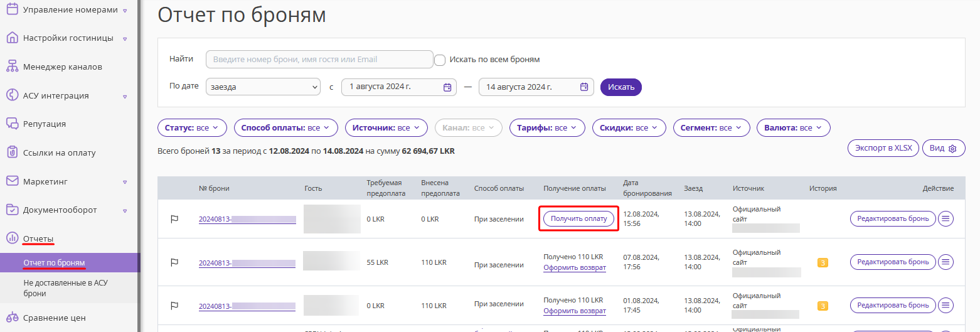980x332 pixels.
Task: Click the flag icon in first booking row
Action: [174, 219]
